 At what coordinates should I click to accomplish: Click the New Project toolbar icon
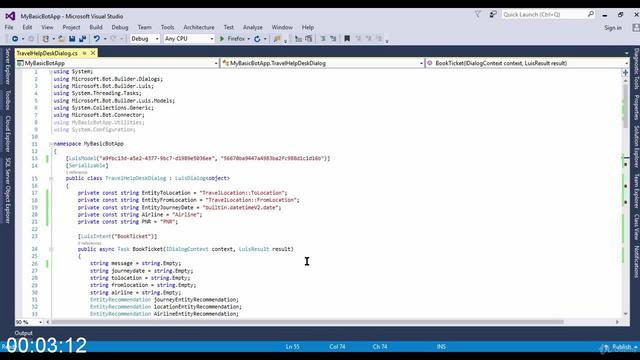click(46, 39)
